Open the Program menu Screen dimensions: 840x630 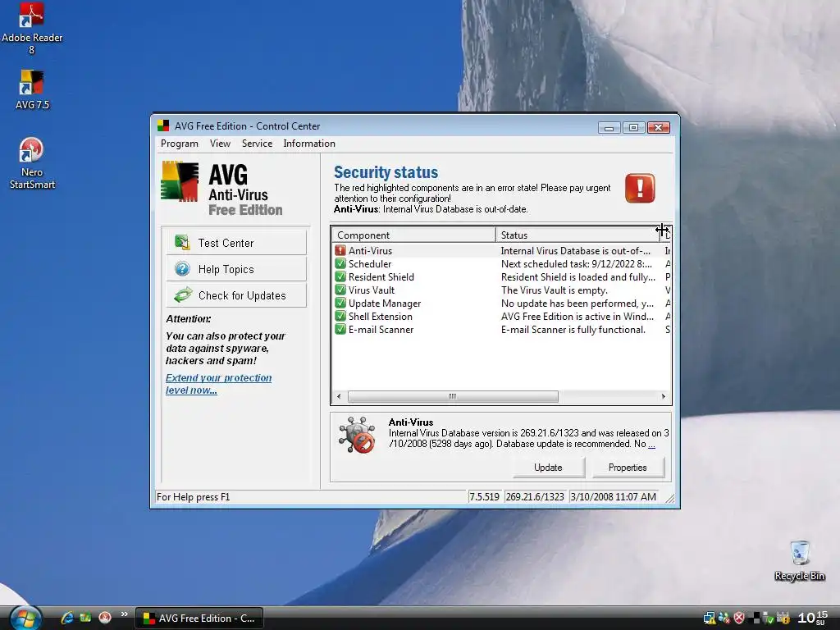tap(180, 144)
